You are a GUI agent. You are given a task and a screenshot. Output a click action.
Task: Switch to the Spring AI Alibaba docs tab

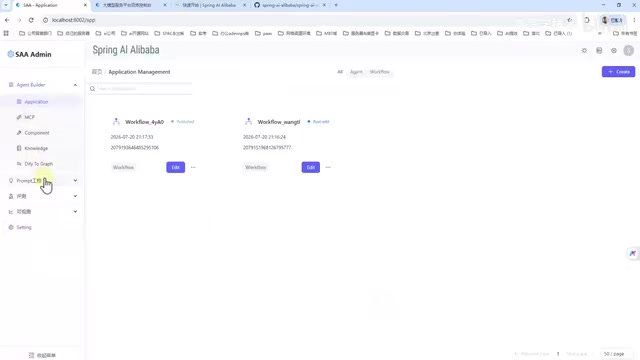pyautogui.click(x=208, y=5)
